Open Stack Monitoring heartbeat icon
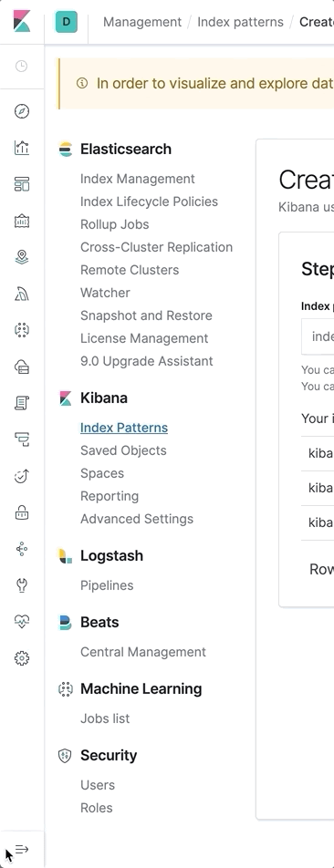The width and height of the screenshot is (334, 868). point(22,622)
